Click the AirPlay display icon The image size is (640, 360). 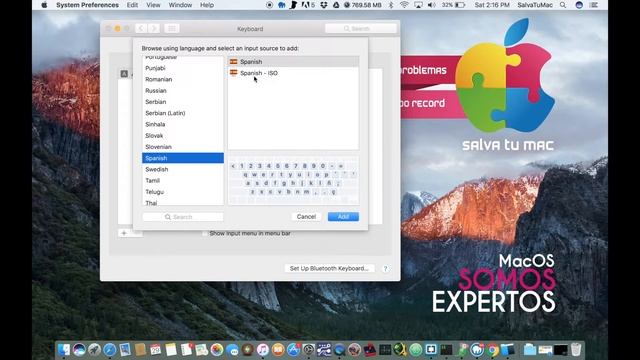(x=418, y=5)
